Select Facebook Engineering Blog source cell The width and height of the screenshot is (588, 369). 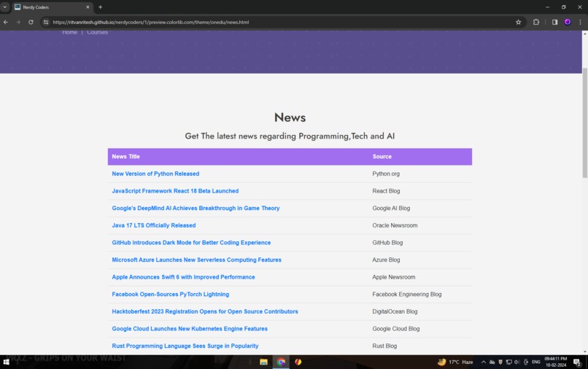click(407, 295)
